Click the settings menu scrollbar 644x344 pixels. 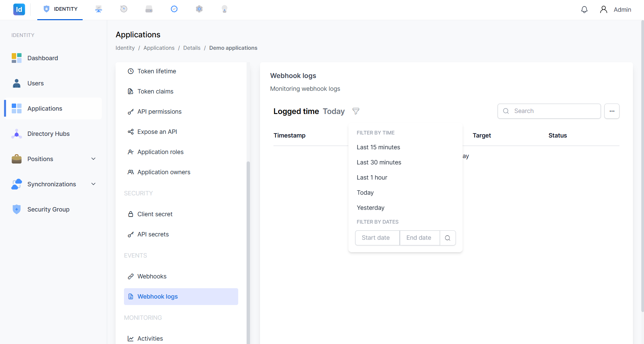[x=248, y=252]
